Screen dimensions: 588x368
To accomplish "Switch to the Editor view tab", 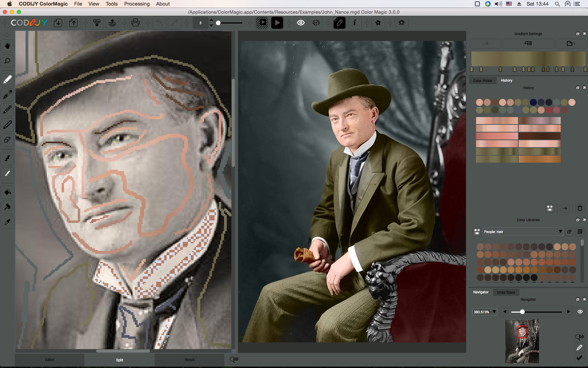I will [50, 360].
